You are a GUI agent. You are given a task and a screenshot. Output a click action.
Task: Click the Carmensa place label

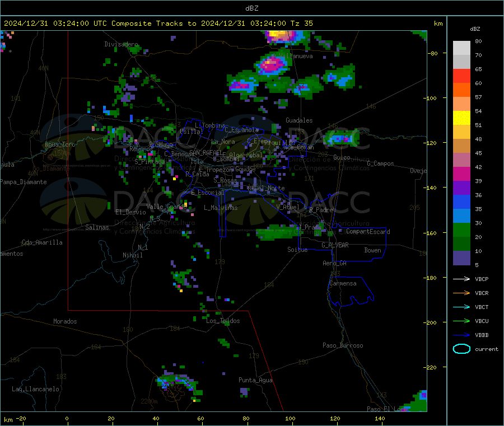pyautogui.click(x=343, y=283)
